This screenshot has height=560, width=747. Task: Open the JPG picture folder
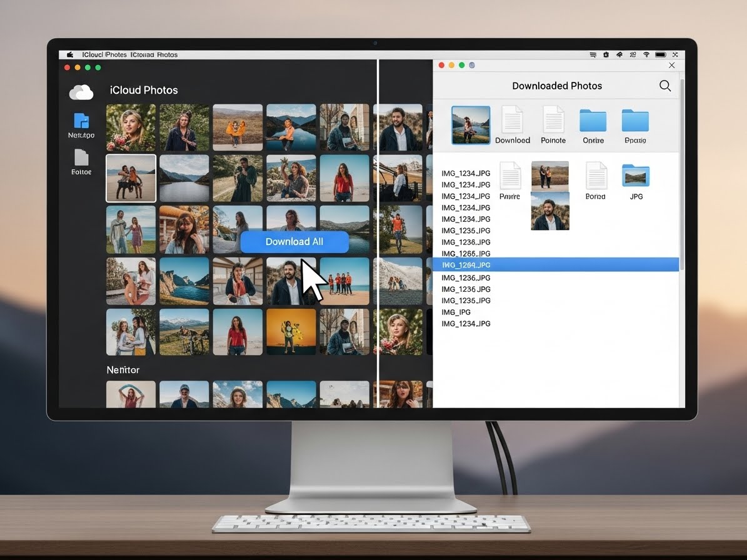tap(636, 176)
